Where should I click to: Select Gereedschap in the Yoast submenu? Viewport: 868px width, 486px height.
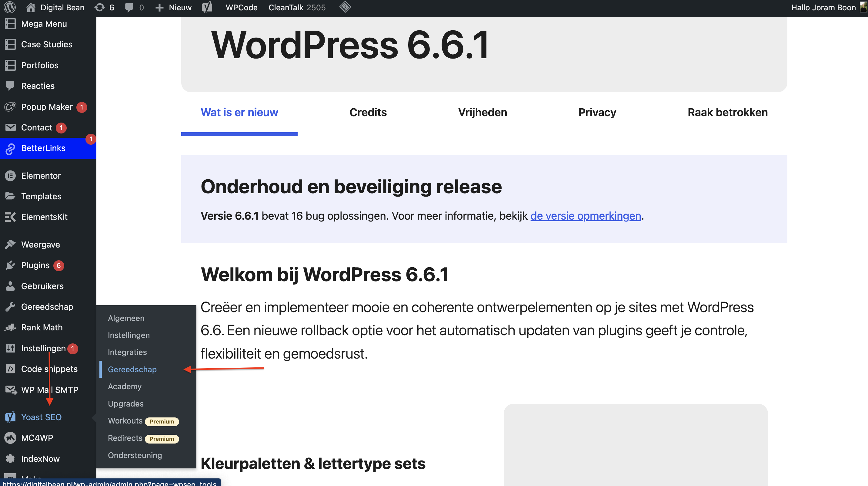click(x=132, y=369)
